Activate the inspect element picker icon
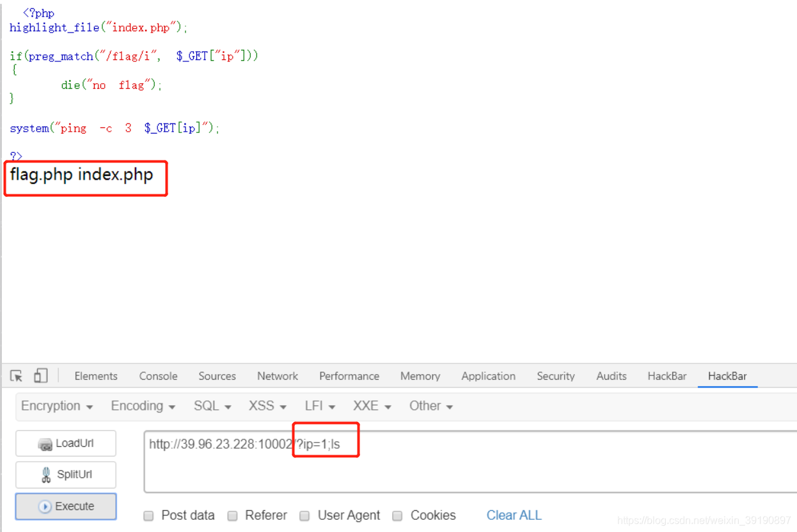The height and width of the screenshot is (532, 797). click(x=17, y=376)
